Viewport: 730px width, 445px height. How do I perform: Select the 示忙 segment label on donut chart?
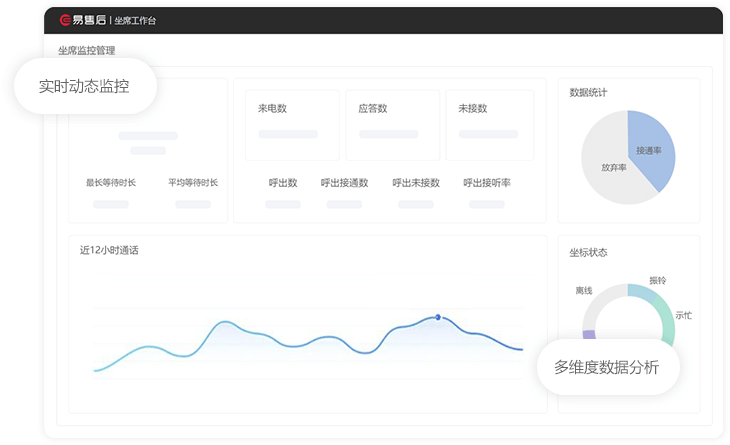coord(683,315)
